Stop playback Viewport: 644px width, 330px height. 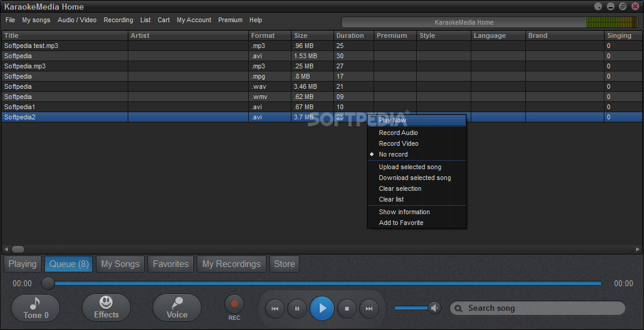click(x=347, y=308)
